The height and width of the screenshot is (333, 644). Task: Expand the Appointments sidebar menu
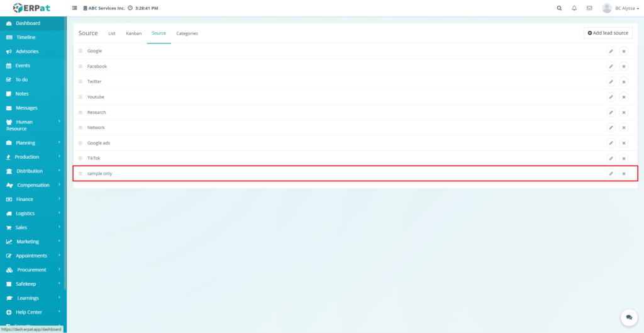click(x=33, y=256)
